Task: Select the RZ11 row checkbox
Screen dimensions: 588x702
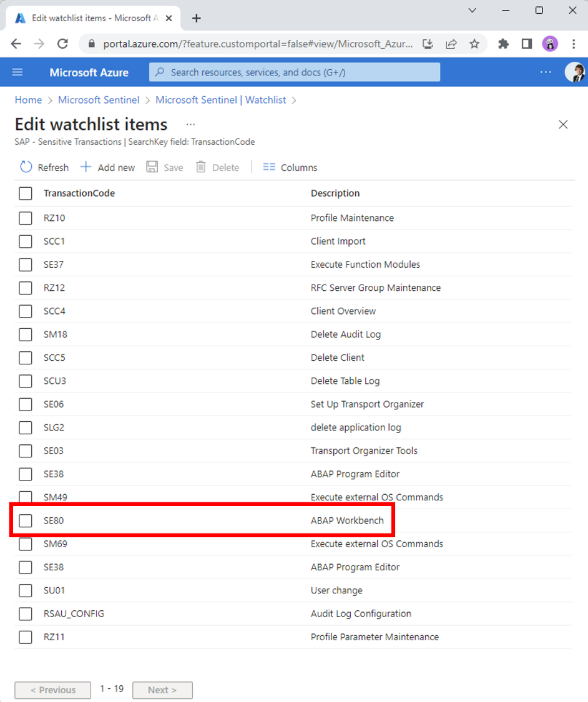Action: click(26, 637)
